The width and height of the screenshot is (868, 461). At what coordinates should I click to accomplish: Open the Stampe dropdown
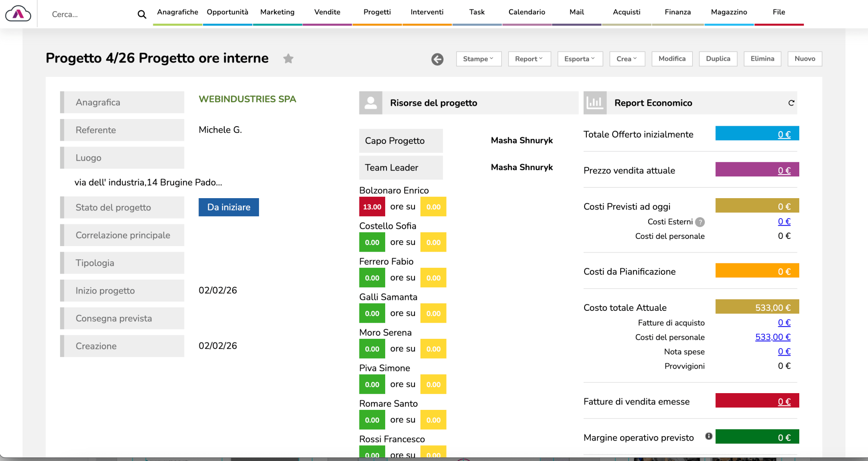click(478, 59)
